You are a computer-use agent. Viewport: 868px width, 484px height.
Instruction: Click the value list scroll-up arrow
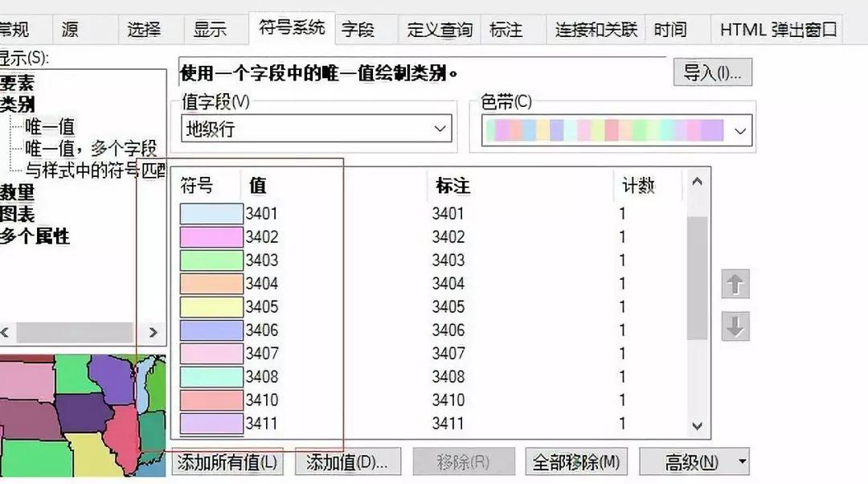click(x=697, y=182)
